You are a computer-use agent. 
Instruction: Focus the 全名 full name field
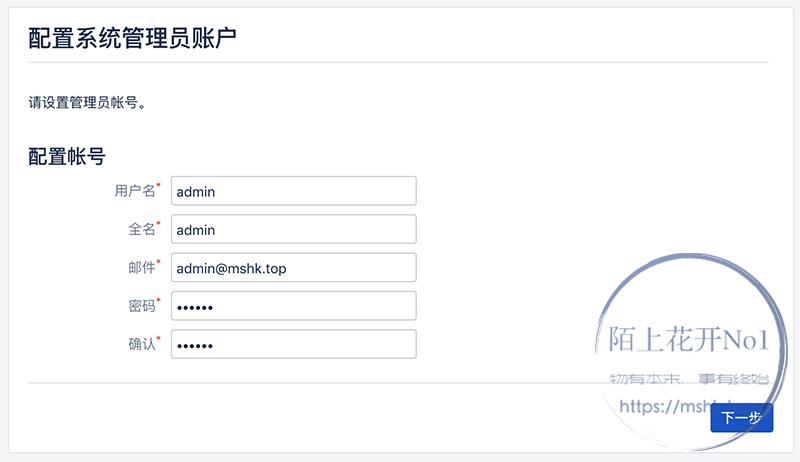click(x=293, y=229)
